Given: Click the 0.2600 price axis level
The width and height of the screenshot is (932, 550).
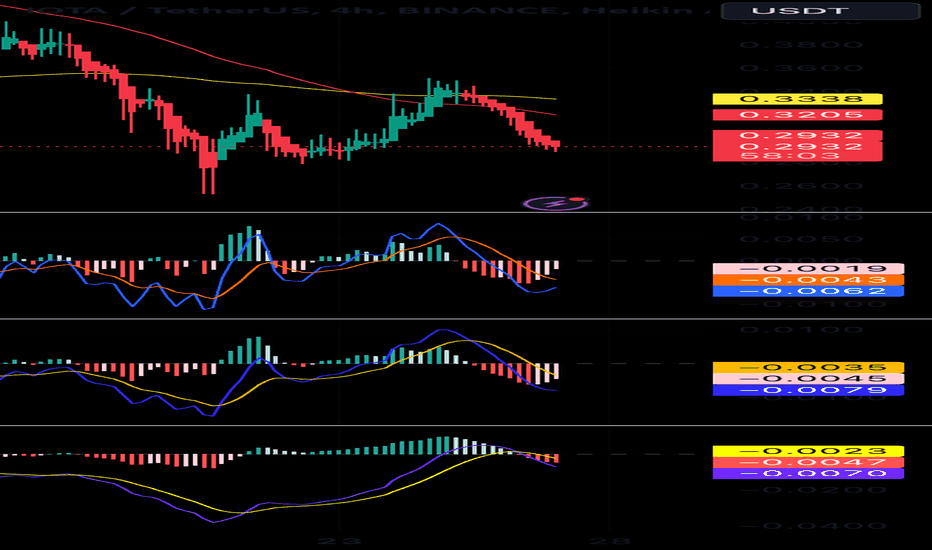Looking at the screenshot, I should 801,186.
